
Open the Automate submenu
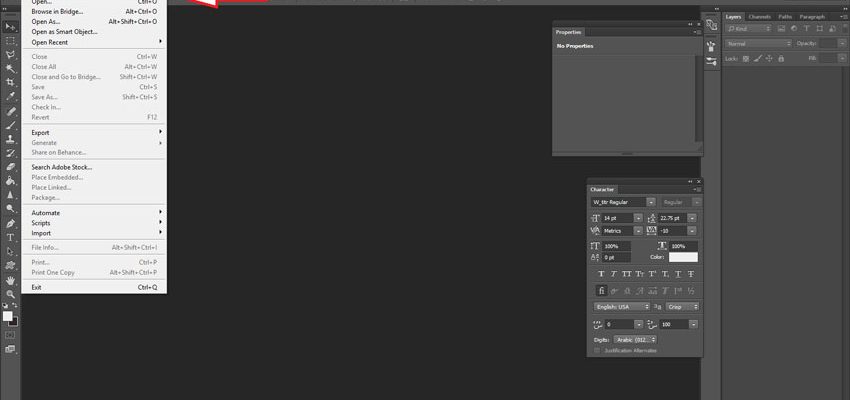pos(94,213)
